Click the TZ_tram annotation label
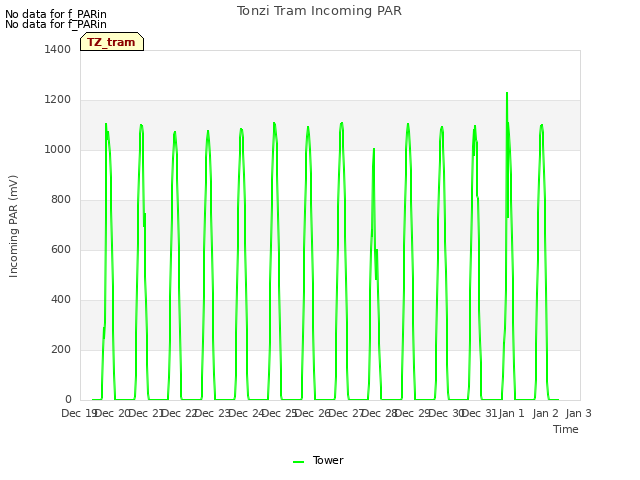This screenshot has width=640, height=480. point(112,42)
